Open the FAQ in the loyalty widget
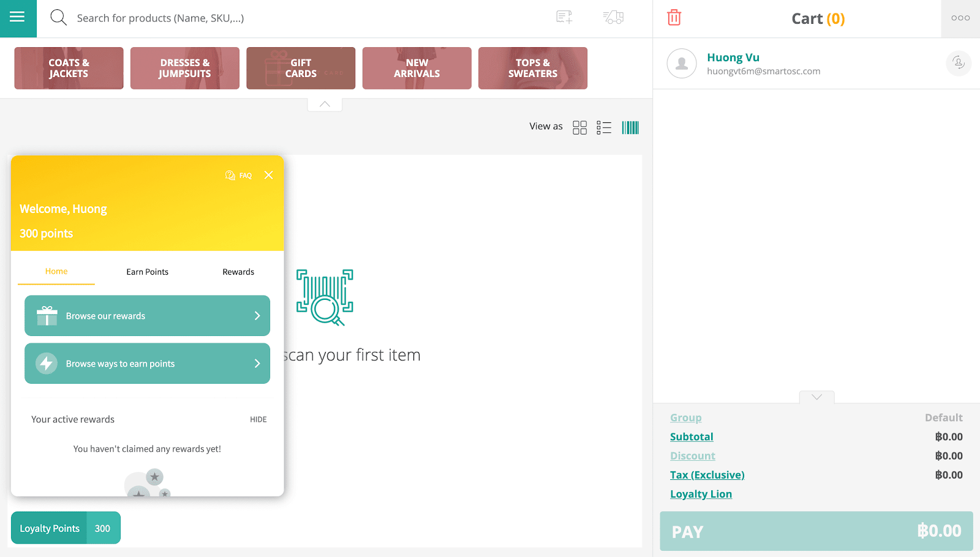Image resolution: width=980 pixels, height=557 pixels. [x=239, y=176]
